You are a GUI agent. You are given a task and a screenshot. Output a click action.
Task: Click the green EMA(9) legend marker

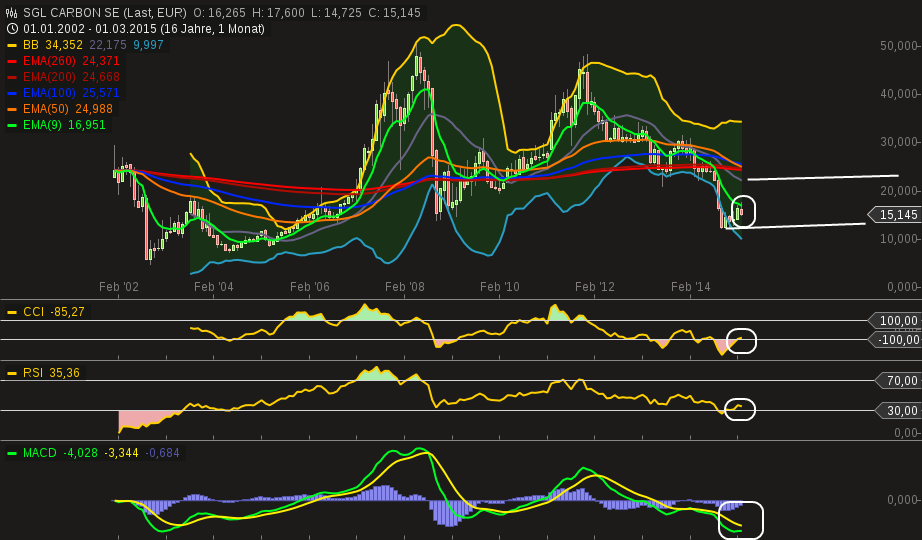pos(12,125)
